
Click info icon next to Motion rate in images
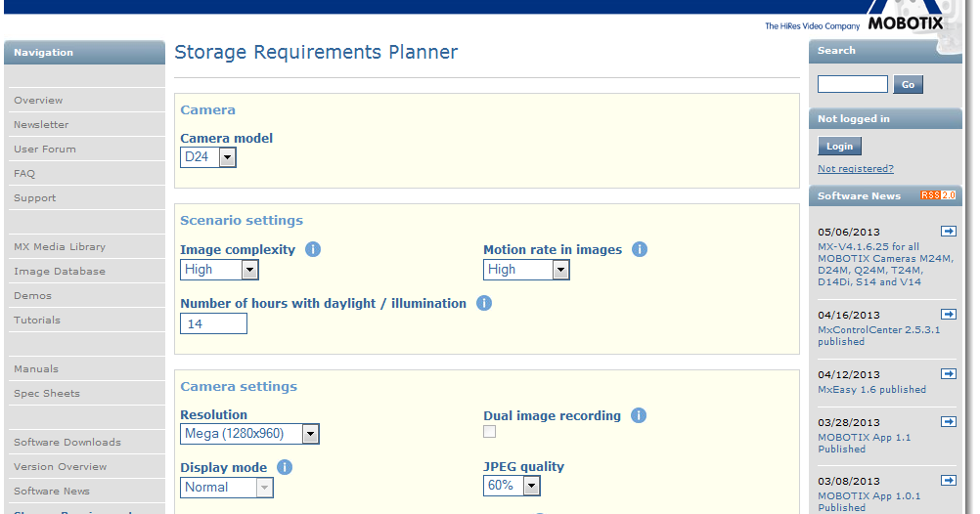(x=640, y=249)
